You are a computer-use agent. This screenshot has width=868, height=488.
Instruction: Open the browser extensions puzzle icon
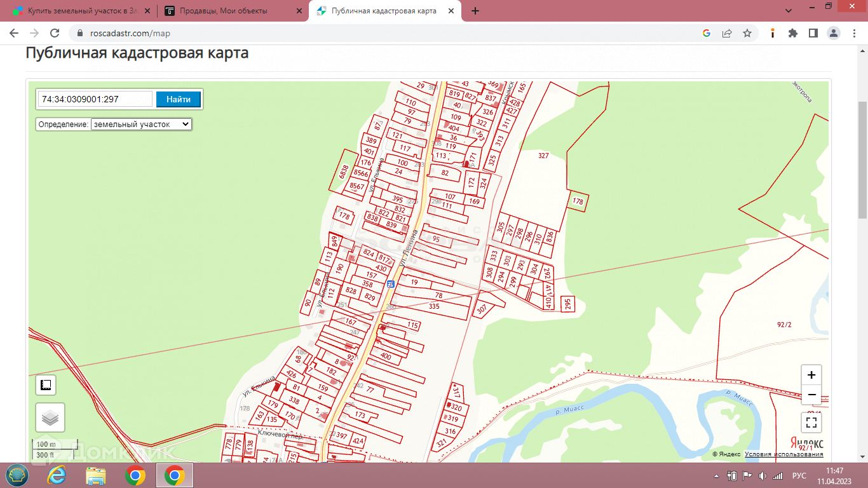tap(792, 33)
